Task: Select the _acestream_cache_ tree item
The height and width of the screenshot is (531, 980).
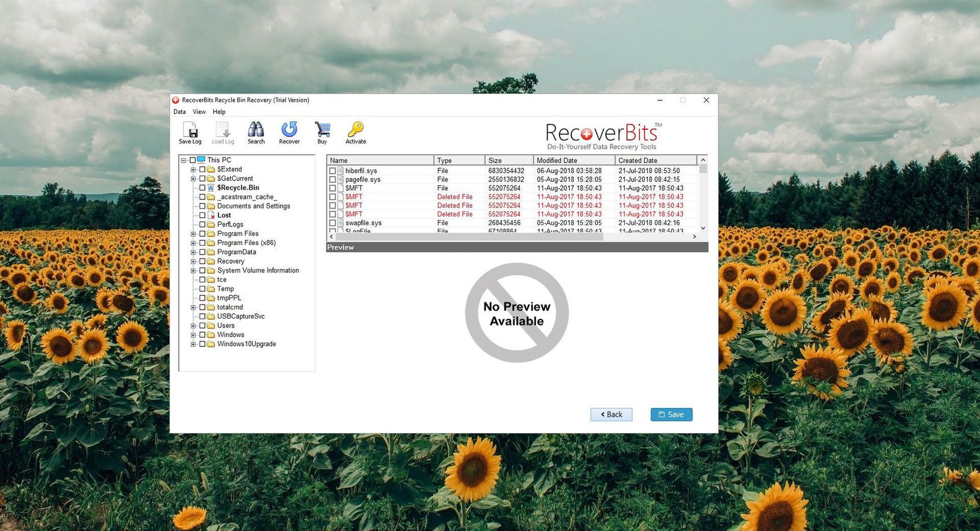Action: (247, 197)
